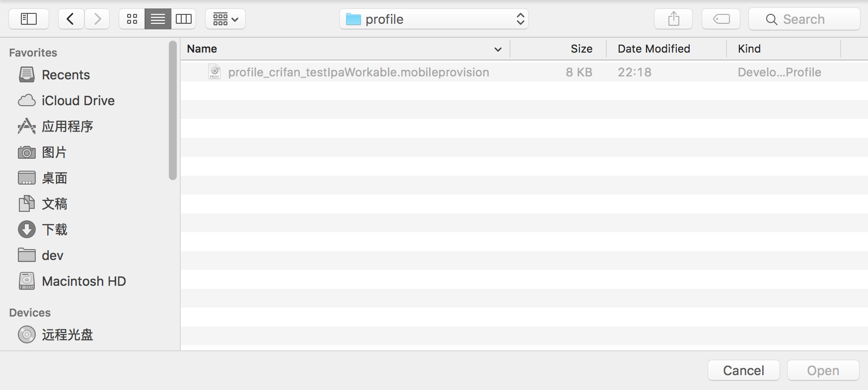Viewport: 868px width, 390px height.
Task: Click the Share toolbar icon
Action: (673, 19)
